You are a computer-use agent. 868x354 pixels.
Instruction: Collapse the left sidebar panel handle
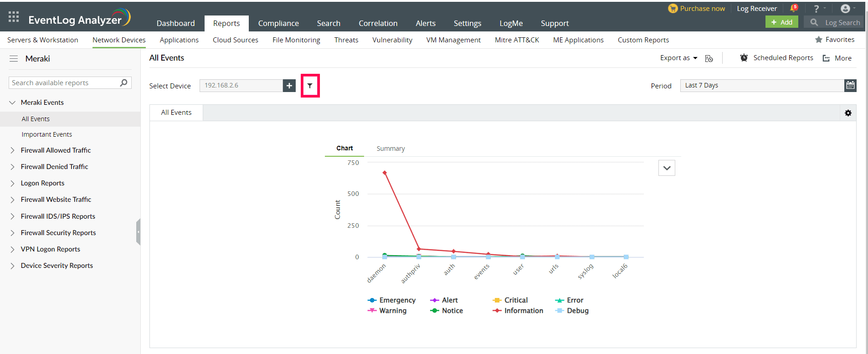pyautogui.click(x=138, y=232)
